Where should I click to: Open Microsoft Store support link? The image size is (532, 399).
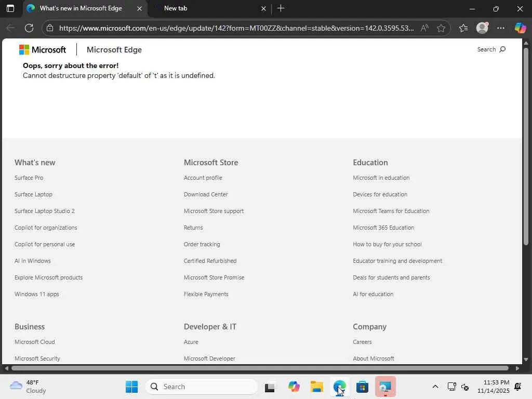[214, 211]
